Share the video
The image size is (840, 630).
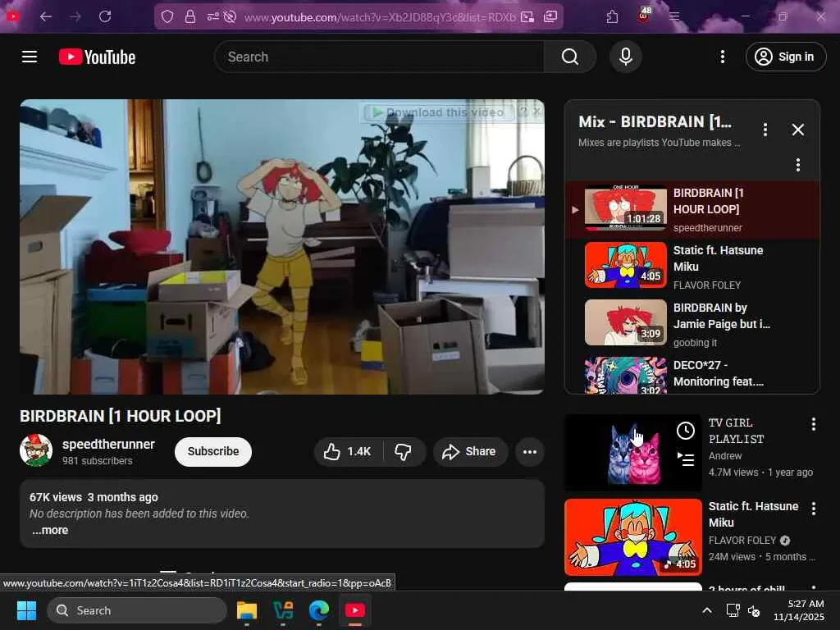[469, 452]
